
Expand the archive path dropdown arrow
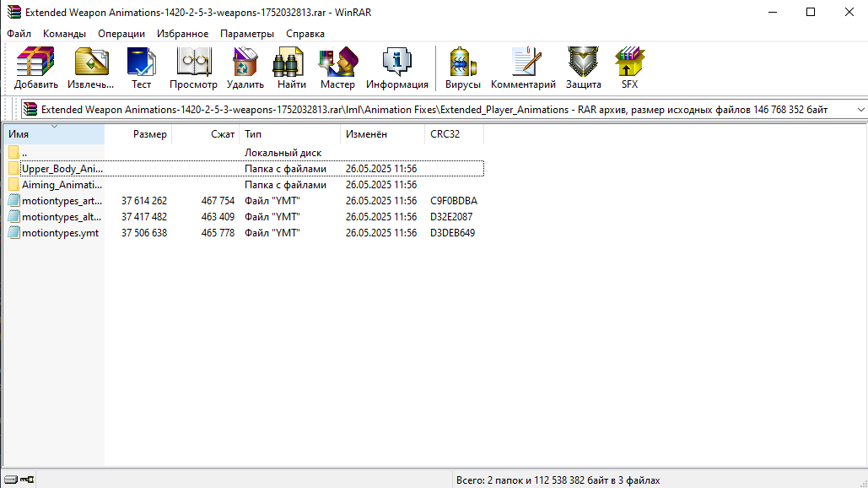point(860,110)
